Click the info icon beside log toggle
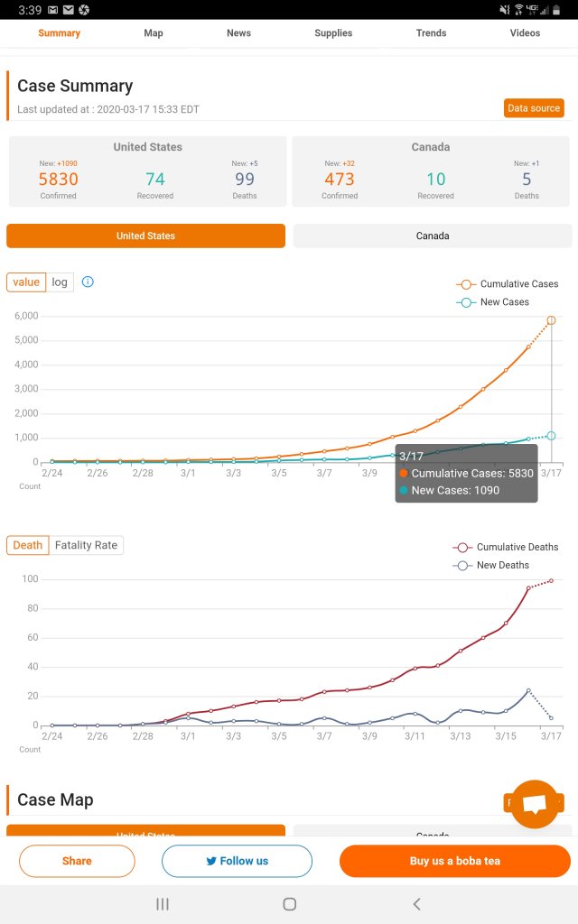This screenshot has width=578, height=924. (x=88, y=282)
